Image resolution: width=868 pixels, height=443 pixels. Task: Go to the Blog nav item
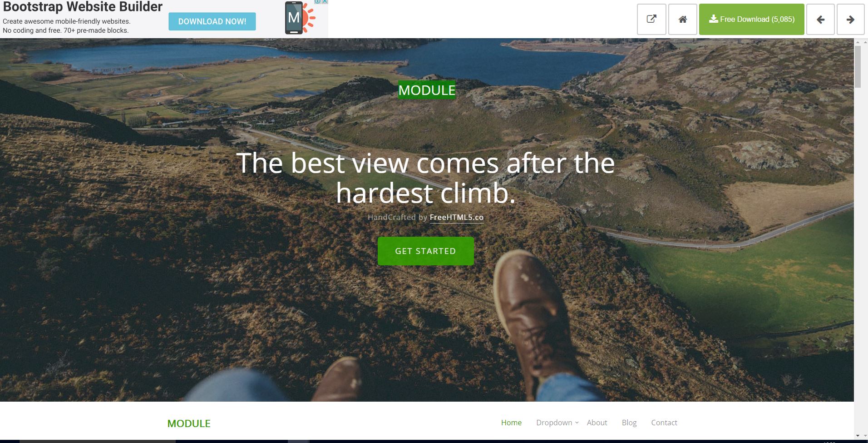(x=629, y=423)
